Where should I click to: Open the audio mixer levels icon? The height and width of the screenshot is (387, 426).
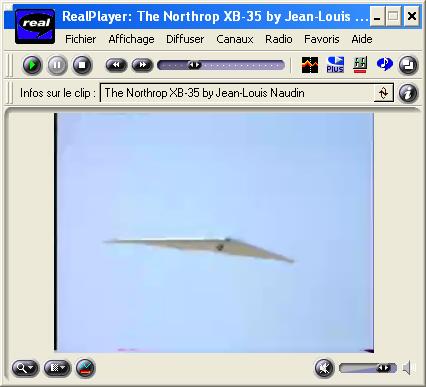coord(360,65)
